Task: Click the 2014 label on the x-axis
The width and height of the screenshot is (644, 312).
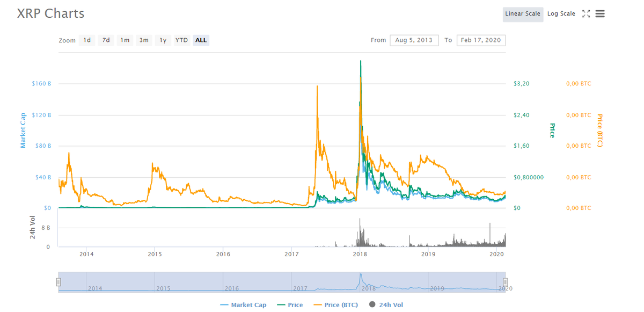Action: click(x=87, y=253)
